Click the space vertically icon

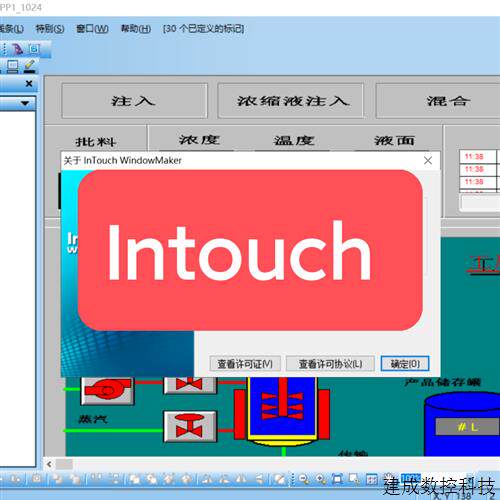click(x=115, y=479)
